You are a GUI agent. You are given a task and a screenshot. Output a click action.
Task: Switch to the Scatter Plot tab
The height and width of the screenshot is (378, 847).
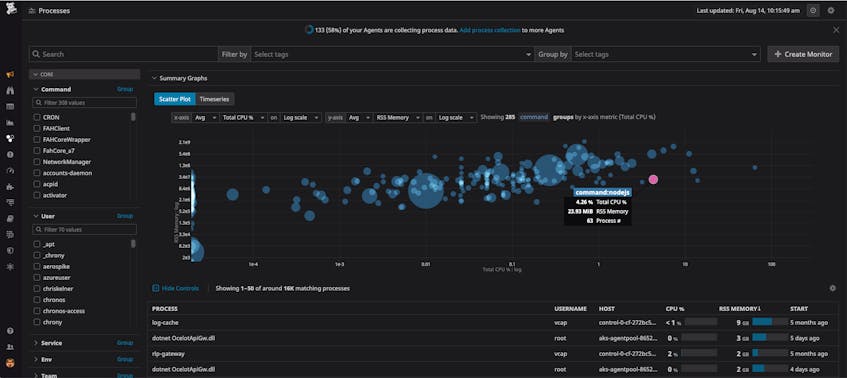174,99
